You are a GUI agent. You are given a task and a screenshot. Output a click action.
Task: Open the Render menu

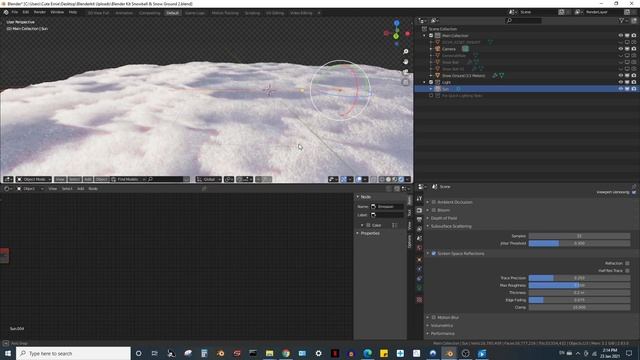click(x=40, y=12)
